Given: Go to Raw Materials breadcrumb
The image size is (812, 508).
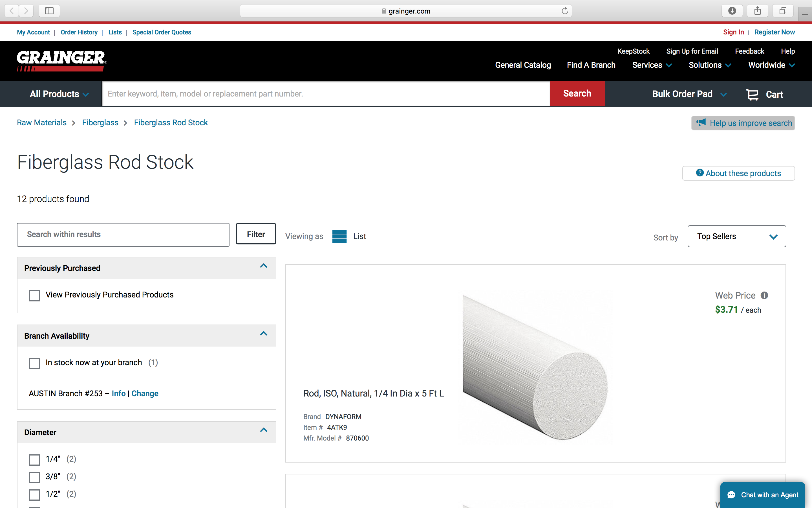Looking at the screenshot, I should (42, 123).
